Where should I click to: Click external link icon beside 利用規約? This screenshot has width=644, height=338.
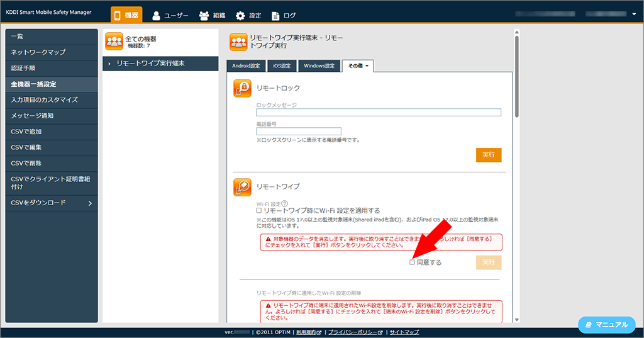(319, 332)
